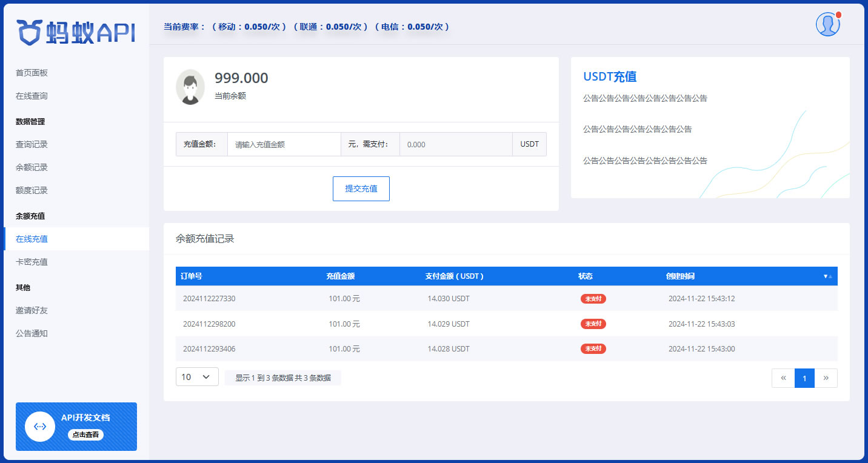Click the 14.029 USDT payment amount
The width and height of the screenshot is (868, 463).
tap(449, 324)
